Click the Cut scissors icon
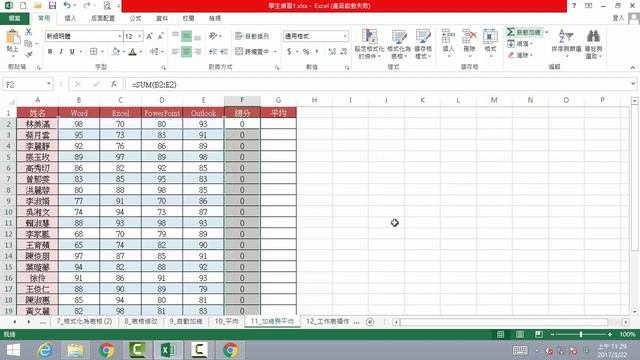 pos(29,32)
